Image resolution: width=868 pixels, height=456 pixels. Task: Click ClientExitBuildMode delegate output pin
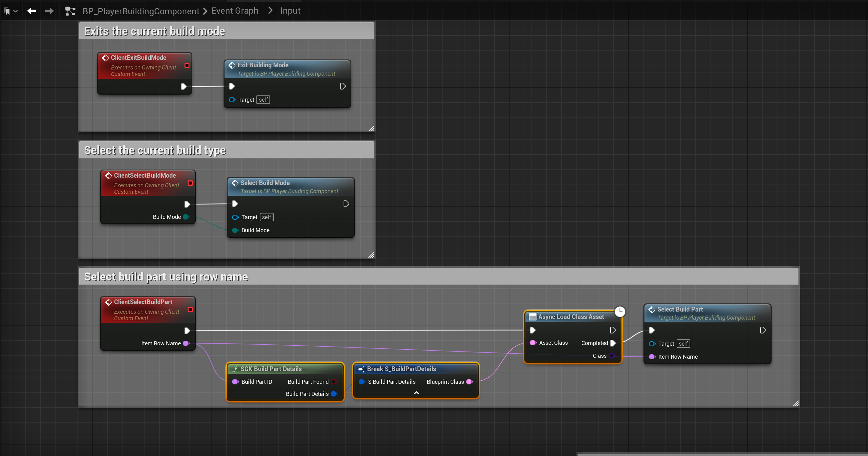(187, 66)
